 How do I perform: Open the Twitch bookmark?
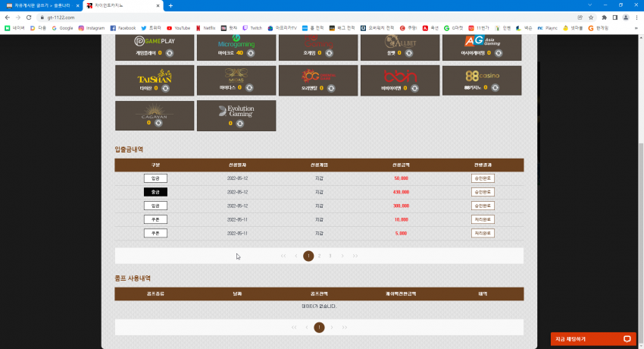[252, 28]
